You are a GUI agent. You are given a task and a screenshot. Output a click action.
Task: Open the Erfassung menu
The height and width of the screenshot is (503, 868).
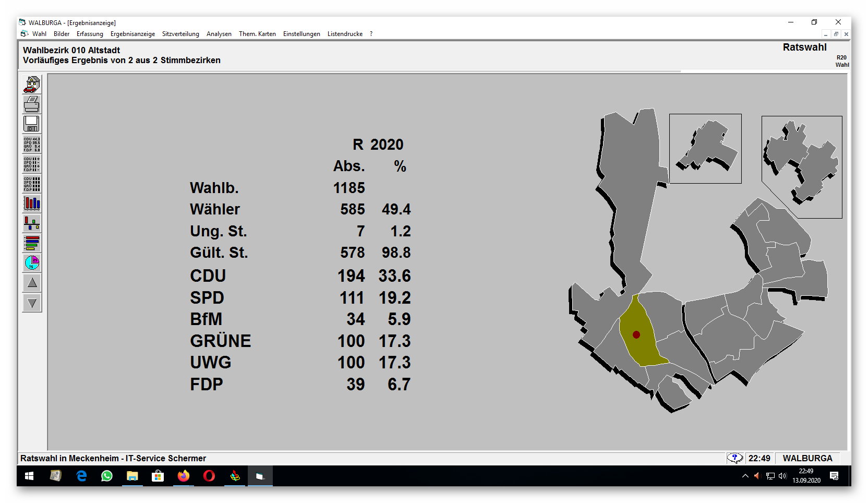(x=90, y=34)
